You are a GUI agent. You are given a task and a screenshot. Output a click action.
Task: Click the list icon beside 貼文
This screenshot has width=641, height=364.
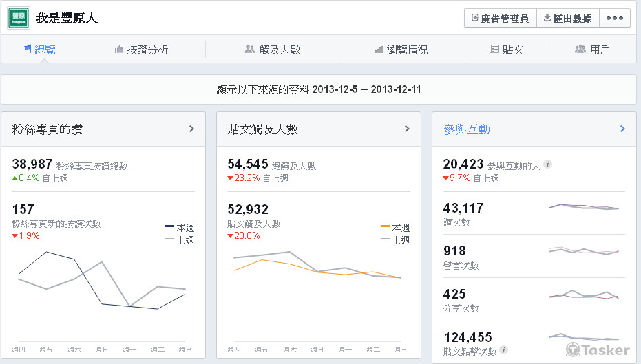494,49
